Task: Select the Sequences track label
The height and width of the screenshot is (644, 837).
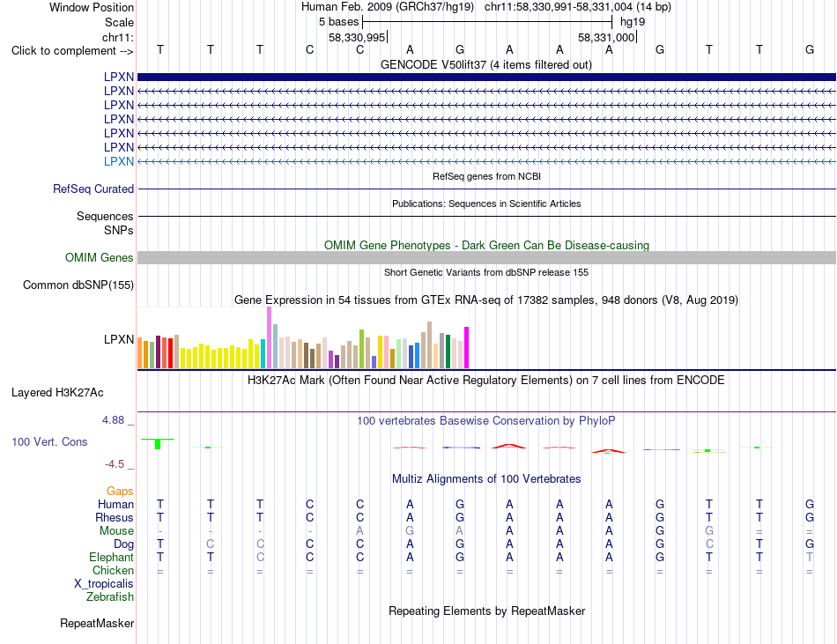Action: pyautogui.click(x=105, y=216)
